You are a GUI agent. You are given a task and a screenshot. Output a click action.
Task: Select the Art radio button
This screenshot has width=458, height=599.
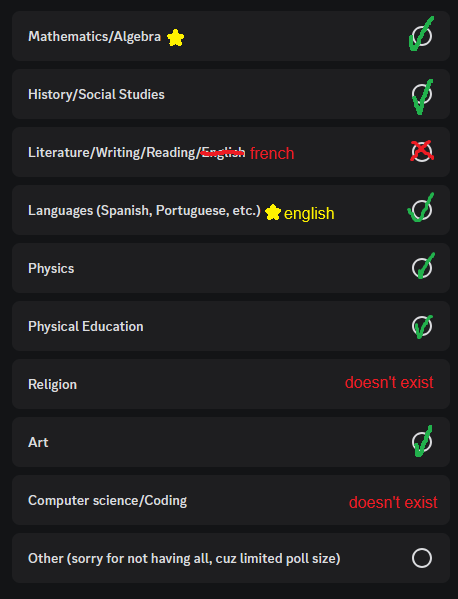click(422, 442)
